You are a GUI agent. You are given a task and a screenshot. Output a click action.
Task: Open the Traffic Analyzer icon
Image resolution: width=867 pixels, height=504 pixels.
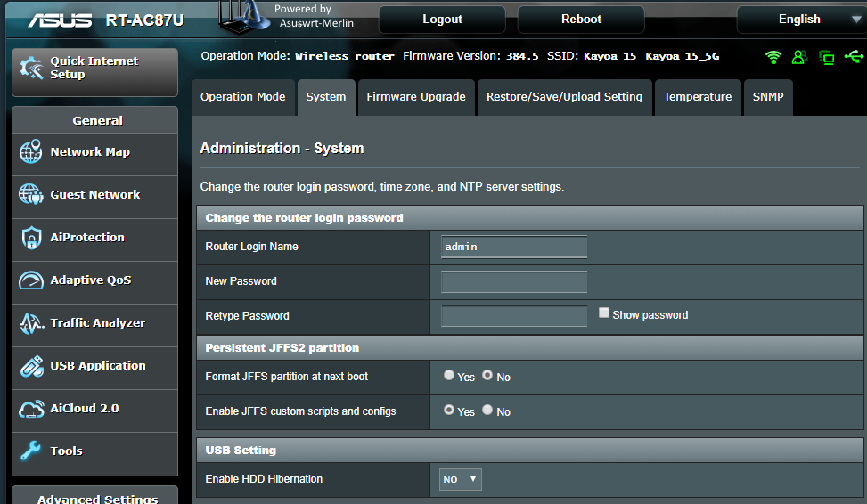[x=31, y=323]
